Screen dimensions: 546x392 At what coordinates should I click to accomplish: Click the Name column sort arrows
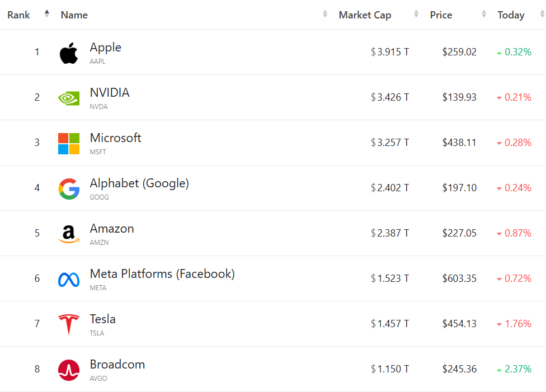[325, 15]
